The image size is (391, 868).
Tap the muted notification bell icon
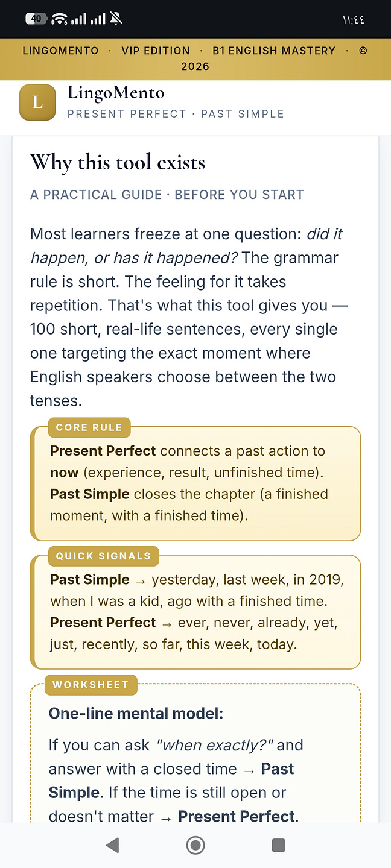(x=116, y=19)
